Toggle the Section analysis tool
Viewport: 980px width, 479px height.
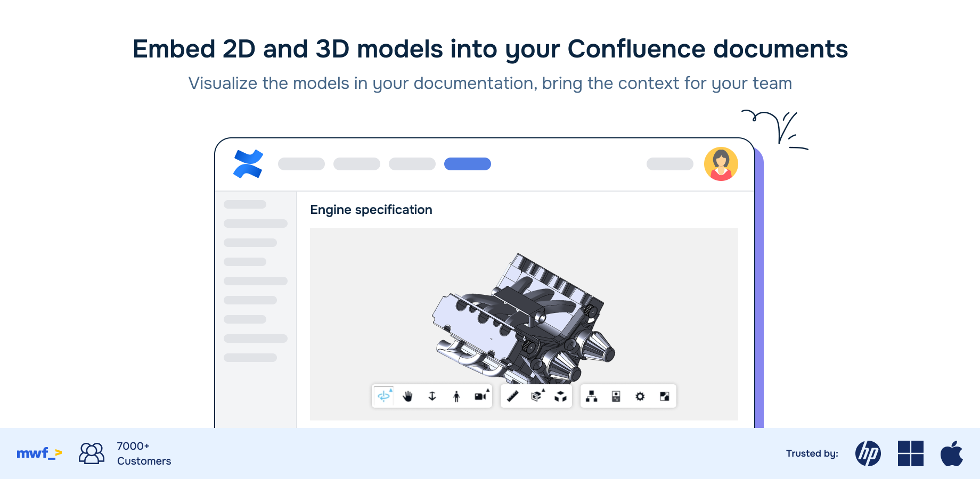pos(537,395)
